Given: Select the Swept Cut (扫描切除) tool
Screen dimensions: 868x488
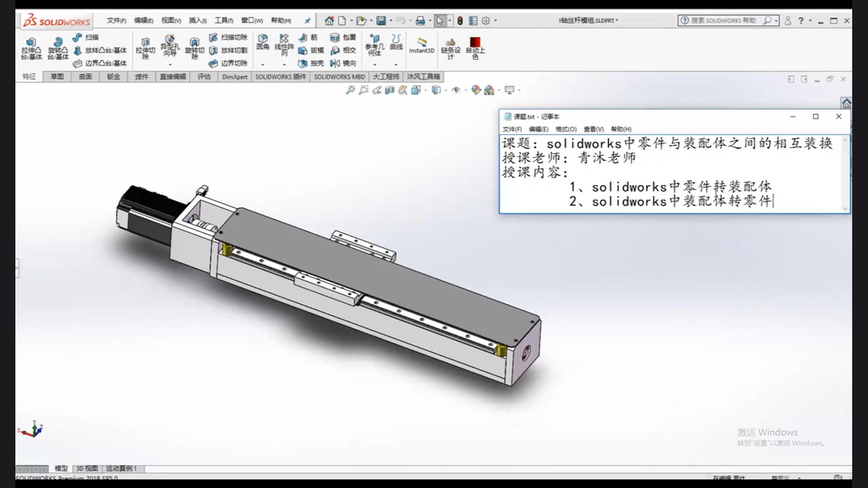Looking at the screenshot, I should (x=228, y=38).
